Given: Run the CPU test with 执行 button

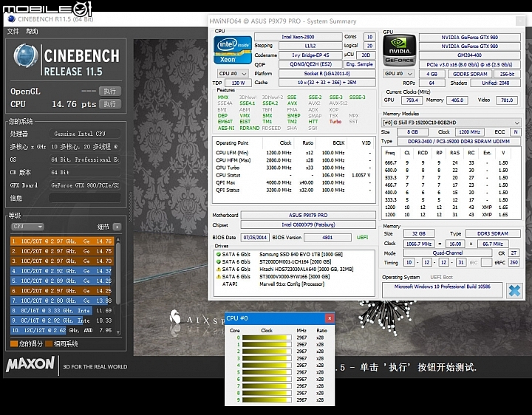Looking at the screenshot, I should pos(110,103).
